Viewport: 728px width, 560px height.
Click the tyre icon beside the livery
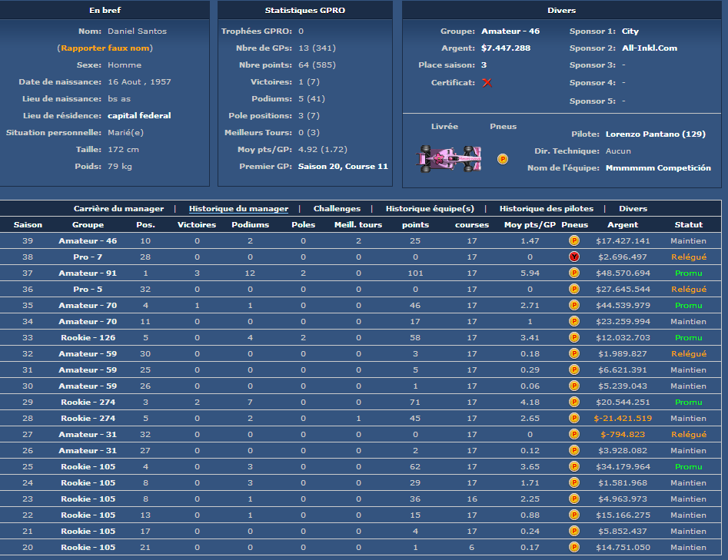click(x=502, y=159)
